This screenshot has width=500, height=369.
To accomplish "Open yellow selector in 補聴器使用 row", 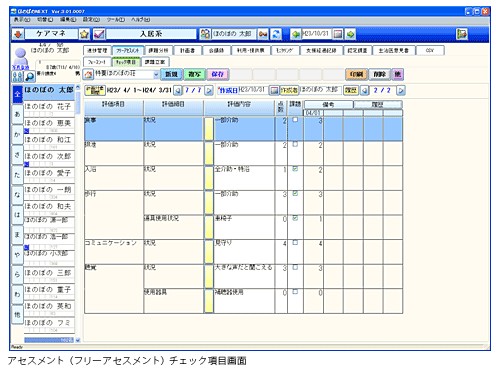I will click(x=209, y=301).
